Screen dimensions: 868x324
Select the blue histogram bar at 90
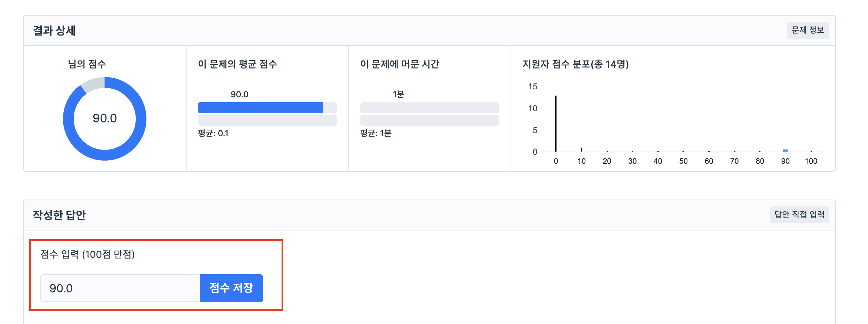(785, 151)
